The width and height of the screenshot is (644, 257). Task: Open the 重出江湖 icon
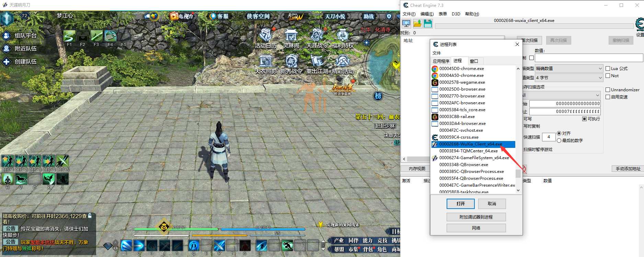tap(317, 61)
